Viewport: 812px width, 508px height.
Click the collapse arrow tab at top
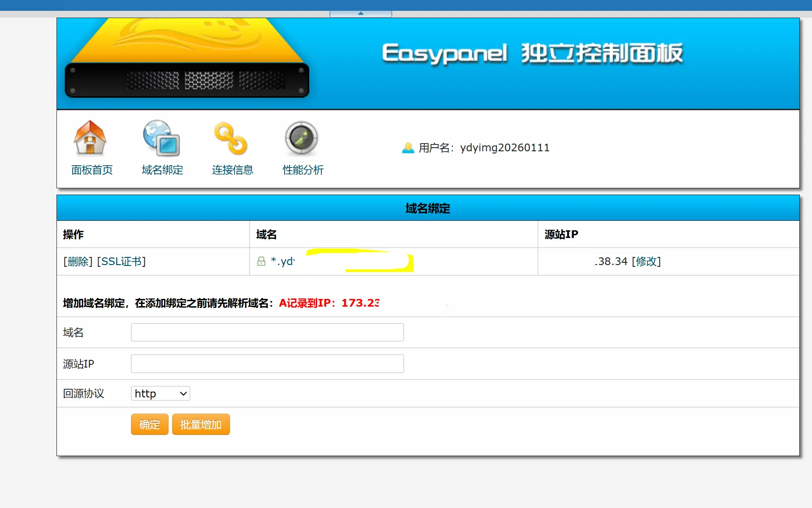coord(361,14)
